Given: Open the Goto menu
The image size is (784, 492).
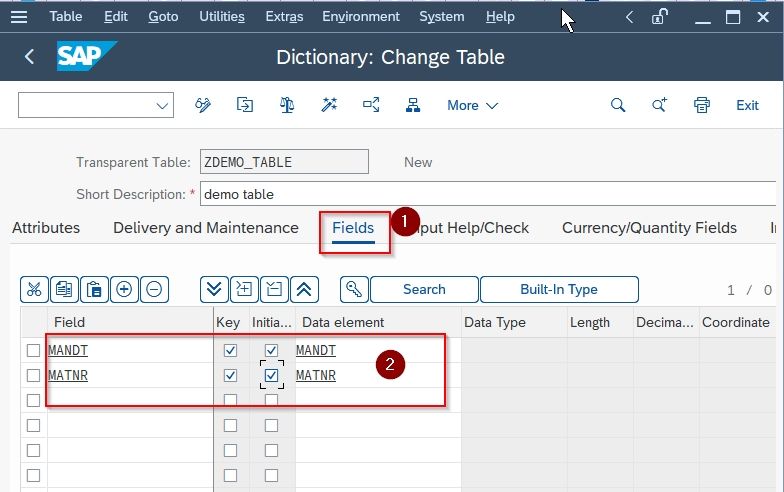Looking at the screenshot, I should click(x=163, y=16).
